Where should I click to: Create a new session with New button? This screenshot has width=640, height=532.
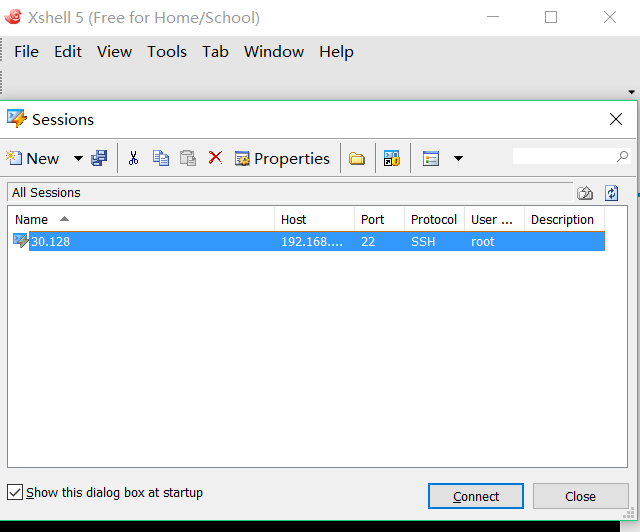[x=33, y=158]
